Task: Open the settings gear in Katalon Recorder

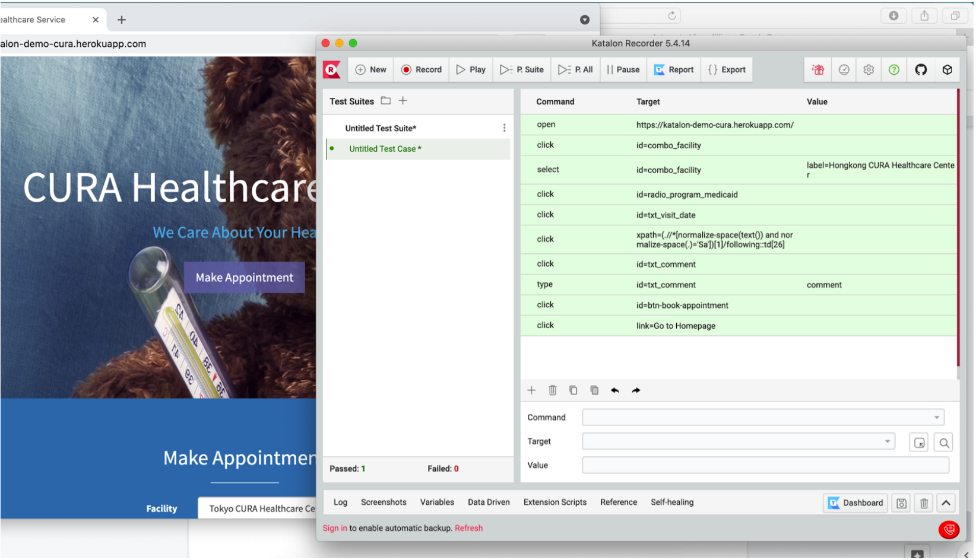Action: (x=870, y=70)
